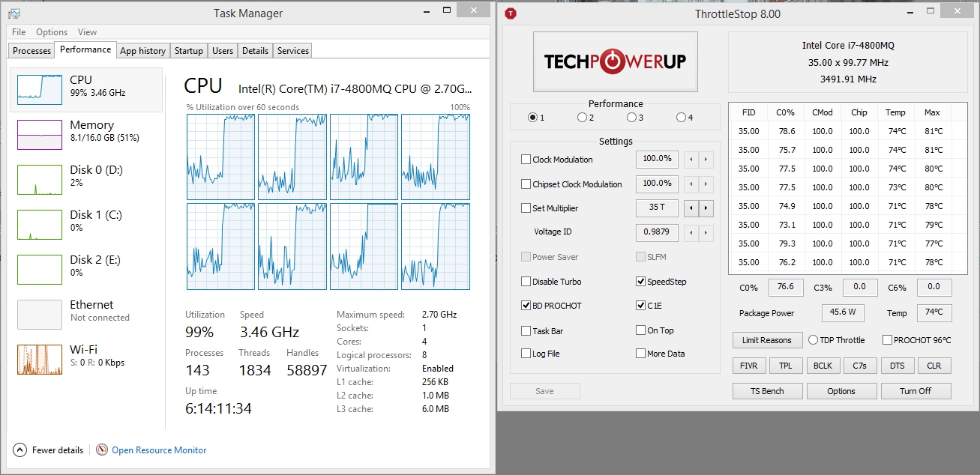
Task: Enable the Chipset Clock Modulation checkbox
Action: coord(526,184)
